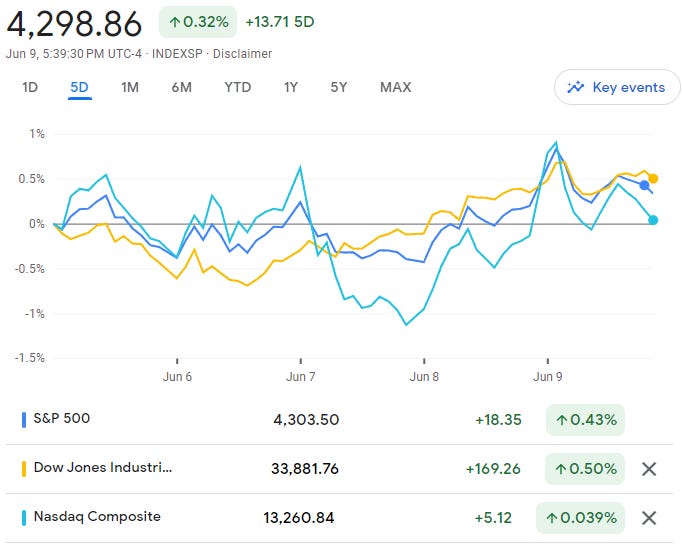
Task: Click the Jun 6 axis label
Action: click(177, 377)
